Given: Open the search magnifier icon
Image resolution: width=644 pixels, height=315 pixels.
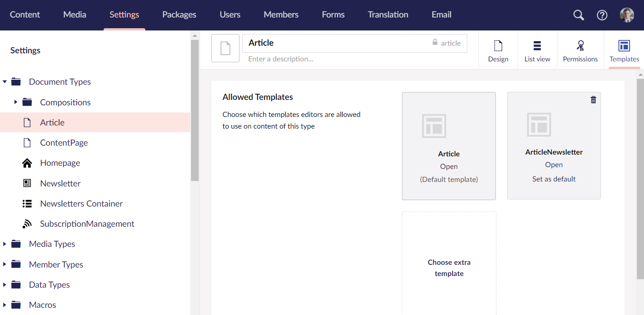Looking at the screenshot, I should (x=579, y=15).
